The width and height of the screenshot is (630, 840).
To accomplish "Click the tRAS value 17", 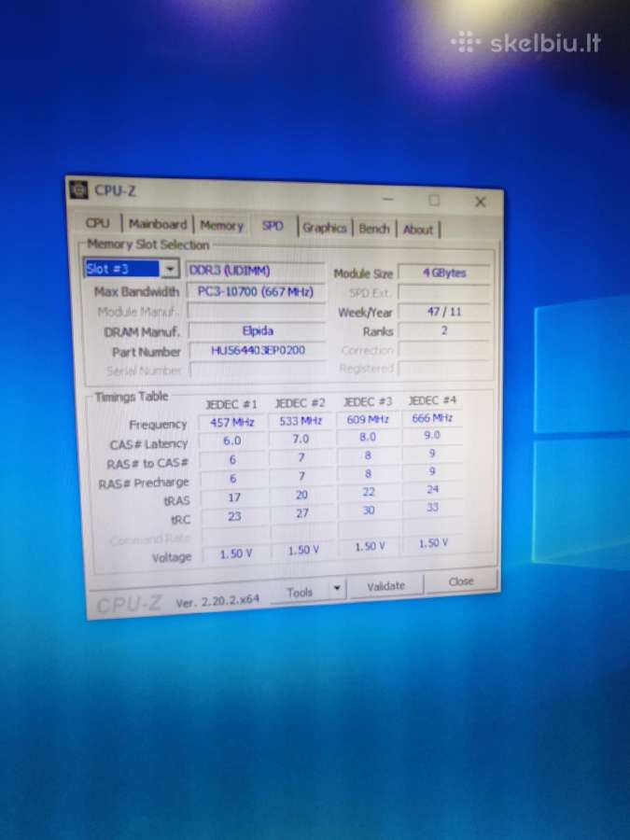I will pos(234,497).
